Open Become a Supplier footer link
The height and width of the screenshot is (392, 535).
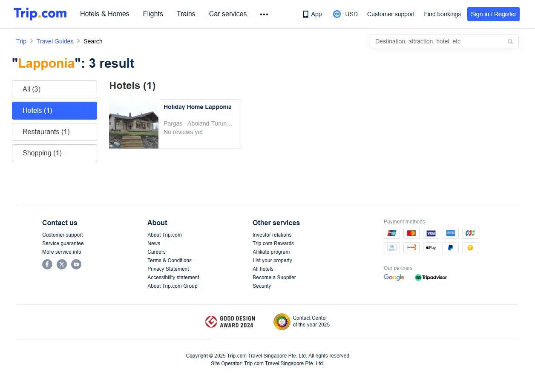(x=274, y=278)
